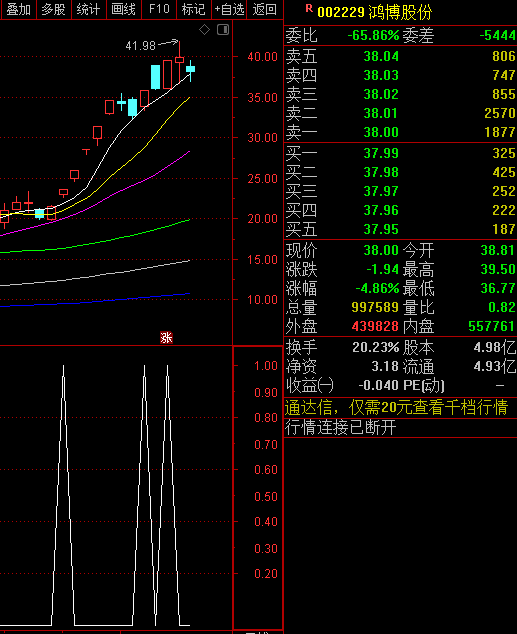Open the 通达信 20元 千档行情 promotion link

[396, 407]
